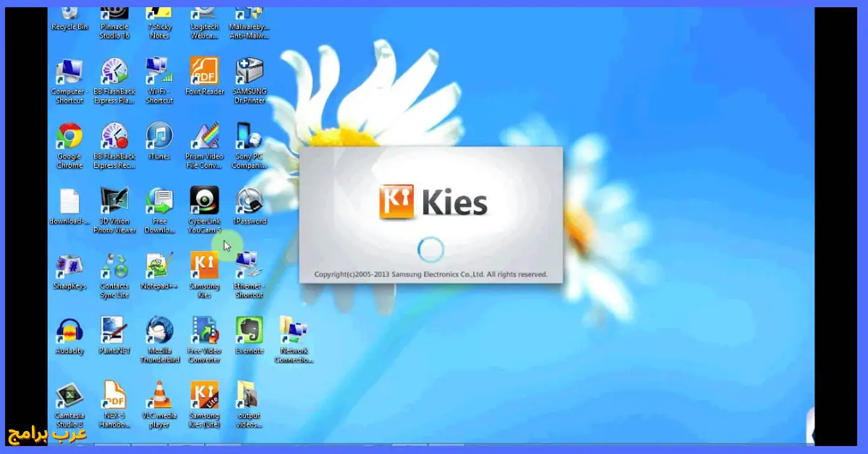
Task: Open Network Connections shortcut
Action: click(x=294, y=340)
